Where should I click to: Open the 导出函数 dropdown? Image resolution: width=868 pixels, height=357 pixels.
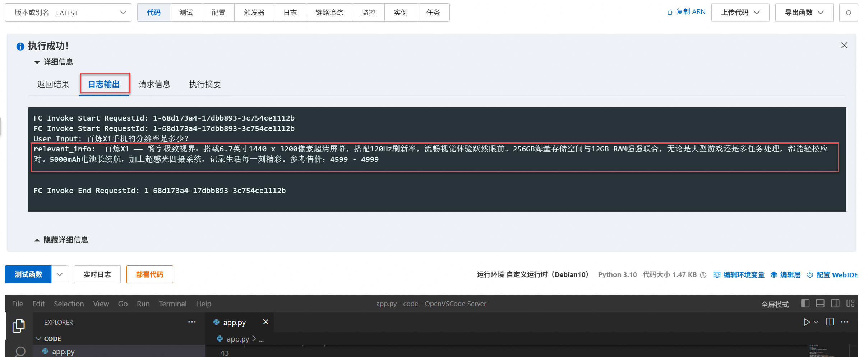tap(804, 13)
